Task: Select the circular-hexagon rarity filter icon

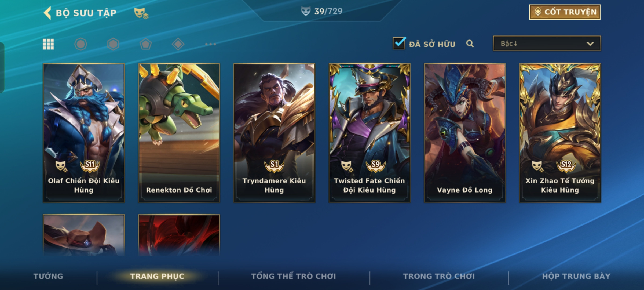Action: 81,44
